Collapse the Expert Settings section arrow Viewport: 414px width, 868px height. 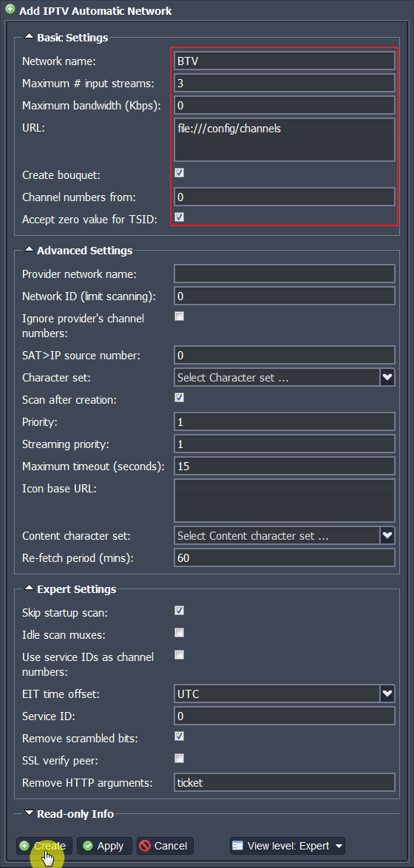pos(30,589)
